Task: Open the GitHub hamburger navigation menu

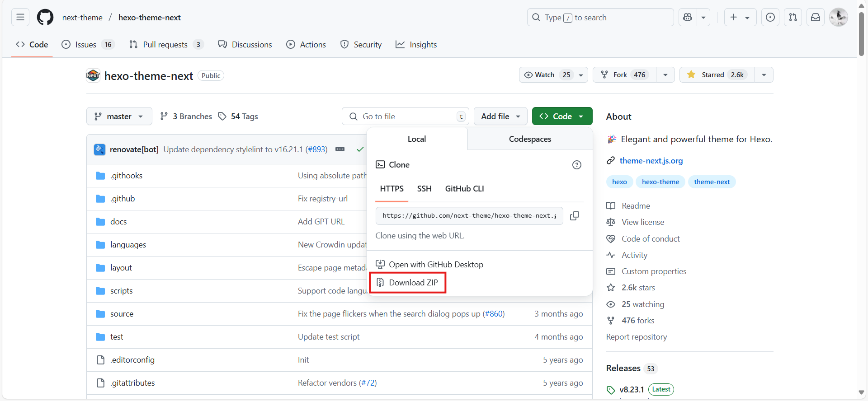Action: [x=20, y=18]
